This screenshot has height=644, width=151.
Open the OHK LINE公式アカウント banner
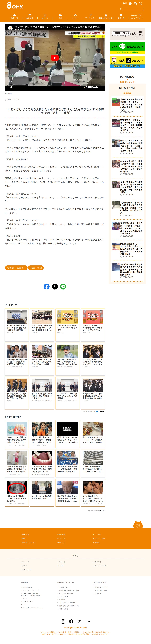(127, 48)
